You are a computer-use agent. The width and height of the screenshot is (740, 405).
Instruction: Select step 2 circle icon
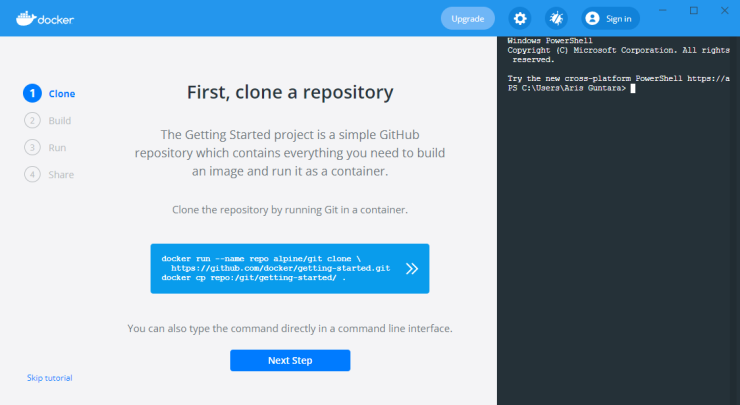pos(32,120)
